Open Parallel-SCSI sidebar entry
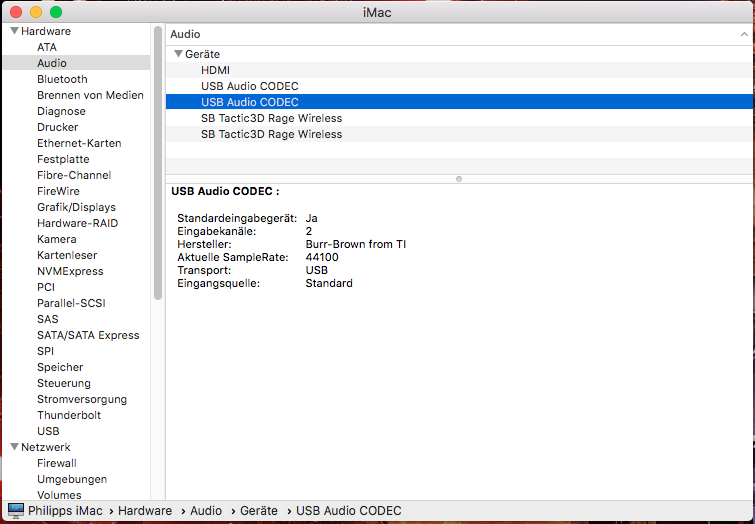 (71, 303)
